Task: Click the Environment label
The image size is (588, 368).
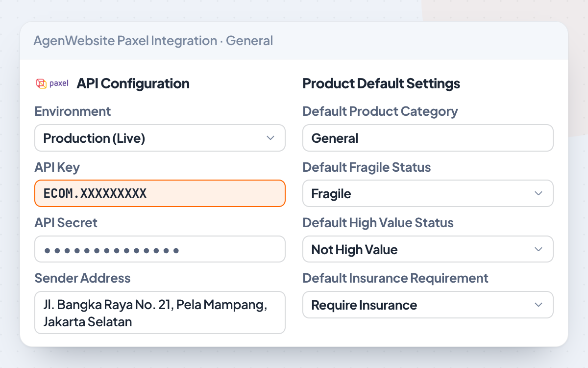Action: (x=73, y=111)
